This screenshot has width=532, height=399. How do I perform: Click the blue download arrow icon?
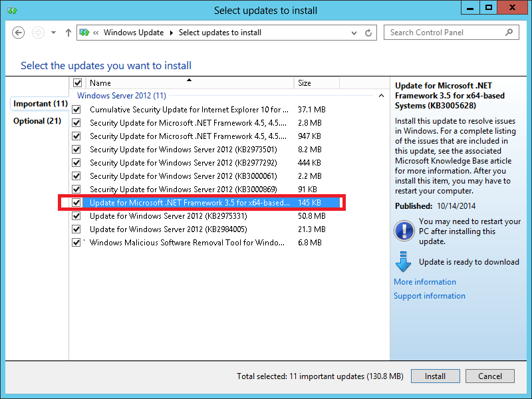(x=403, y=261)
